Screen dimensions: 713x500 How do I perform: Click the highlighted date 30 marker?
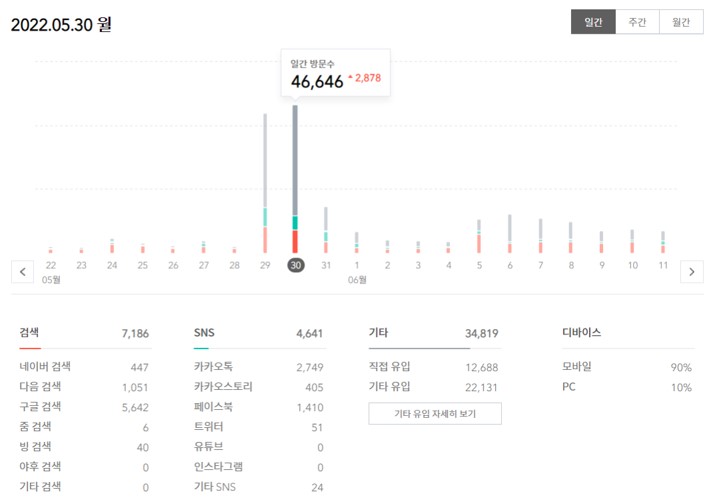pyautogui.click(x=296, y=265)
